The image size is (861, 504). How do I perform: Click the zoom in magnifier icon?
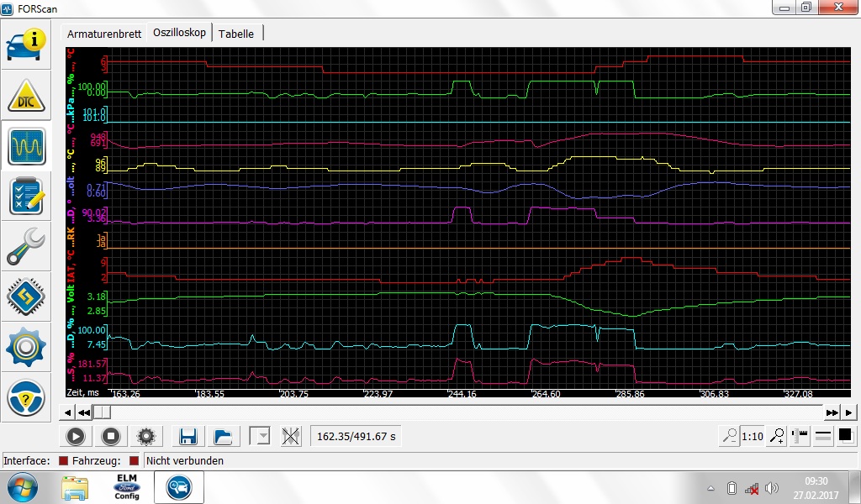(x=778, y=436)
